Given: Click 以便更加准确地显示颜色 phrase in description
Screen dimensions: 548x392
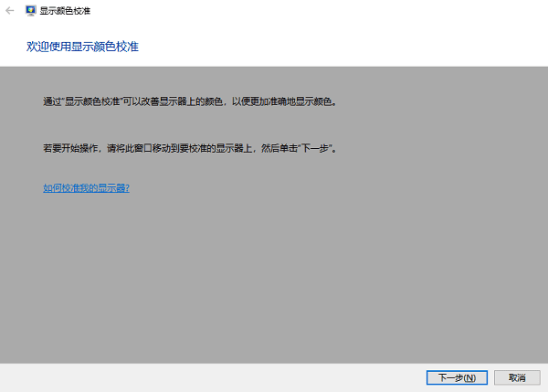Looking at the screenshot, I should (x=281, y=101).
